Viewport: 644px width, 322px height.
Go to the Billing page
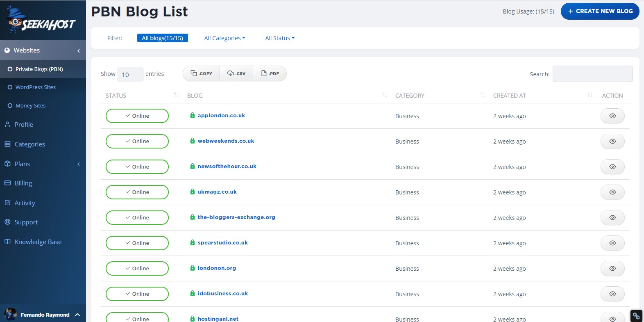pos(23,183)
